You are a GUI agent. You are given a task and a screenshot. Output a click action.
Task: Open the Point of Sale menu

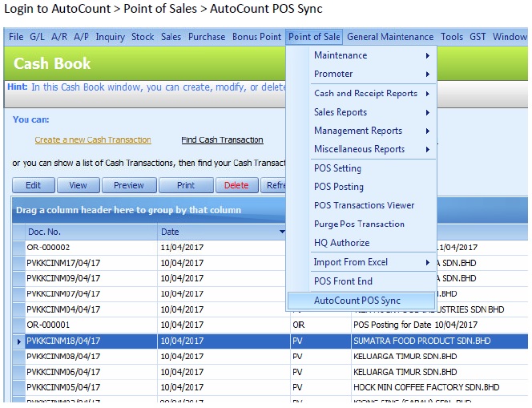pyautogui.click(x=314, y=37)
